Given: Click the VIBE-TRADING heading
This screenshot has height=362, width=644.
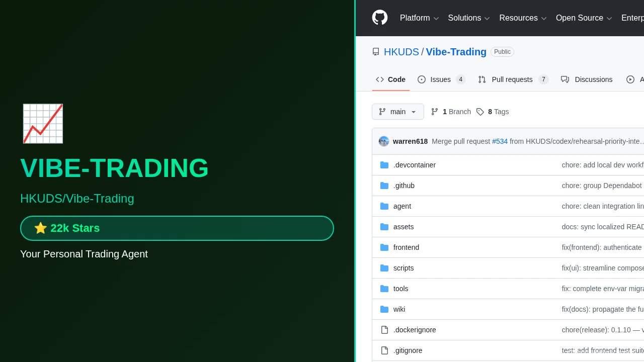Looking at the screenshot, I should pyautogui.click(x=114, y=168).
